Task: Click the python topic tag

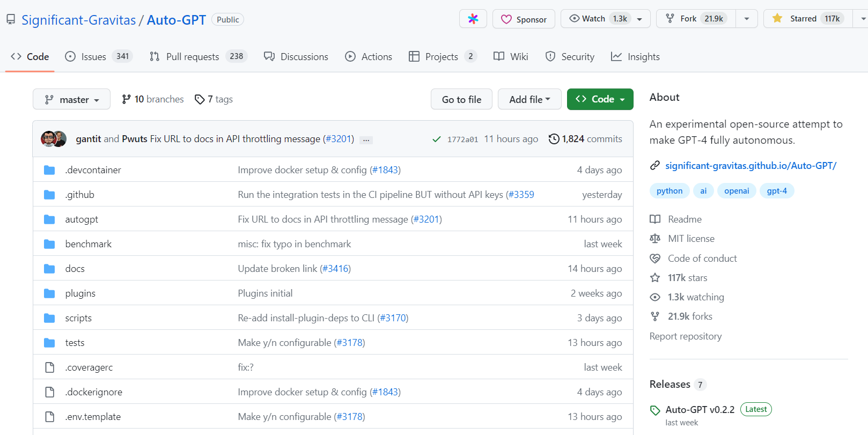Action: click(670, 191)
